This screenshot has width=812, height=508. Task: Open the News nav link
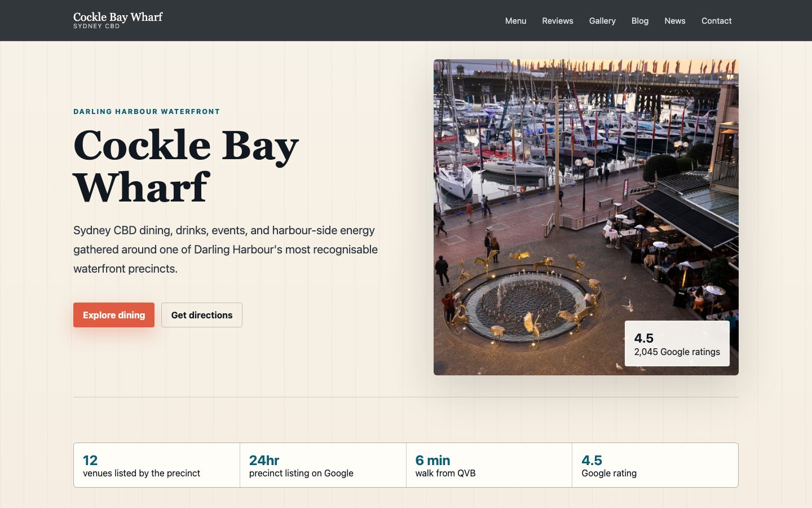674,21
